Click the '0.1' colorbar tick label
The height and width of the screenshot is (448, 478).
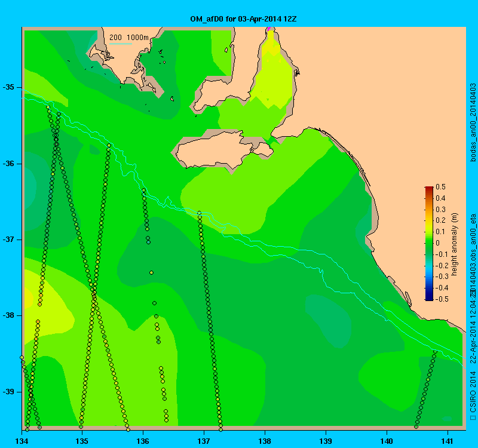click(440, 232)
